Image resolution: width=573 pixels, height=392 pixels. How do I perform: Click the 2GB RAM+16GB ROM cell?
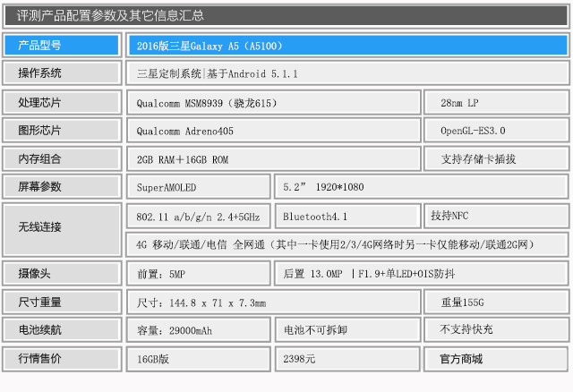click(x=273, y=159)
